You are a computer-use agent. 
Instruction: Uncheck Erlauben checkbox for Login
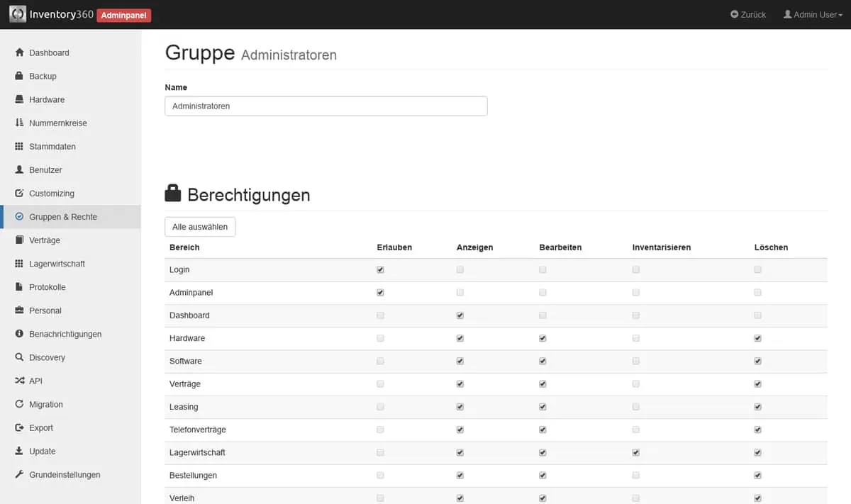(381, 270)
